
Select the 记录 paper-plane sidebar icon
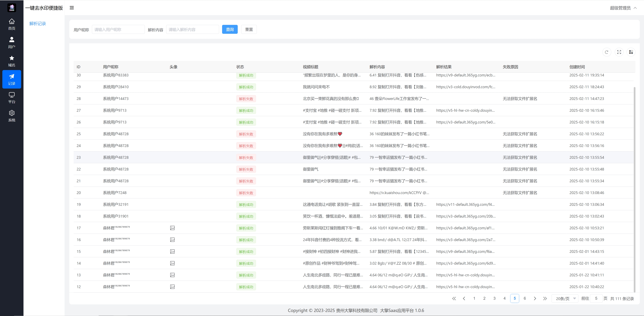(12, 79)
